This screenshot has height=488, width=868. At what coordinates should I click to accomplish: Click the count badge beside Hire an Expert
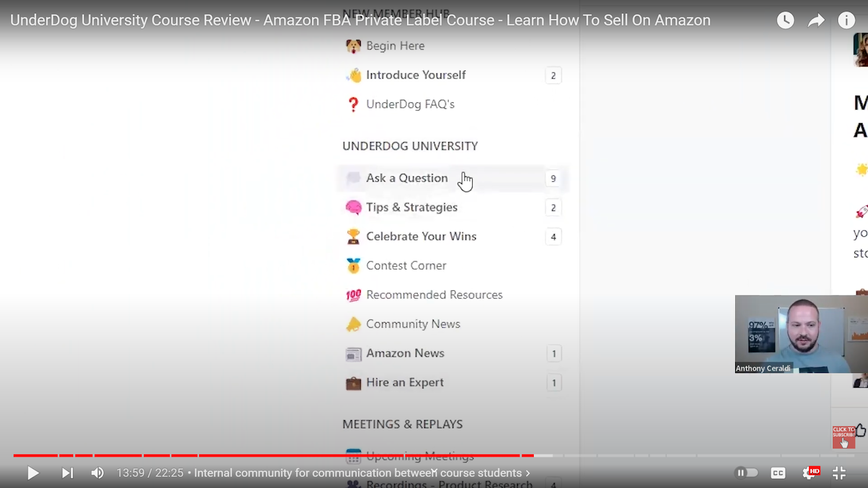[554, 383]
